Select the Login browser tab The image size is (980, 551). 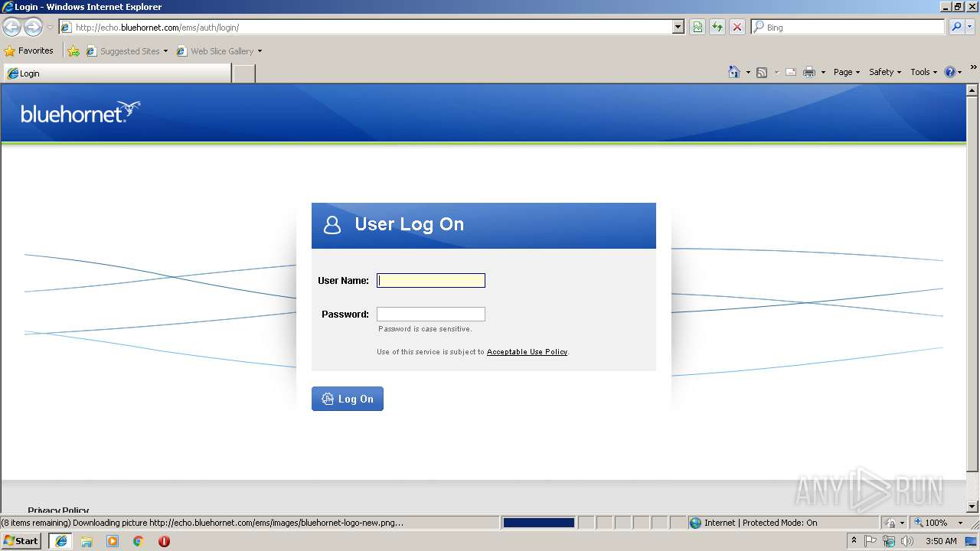pos(117,73)
